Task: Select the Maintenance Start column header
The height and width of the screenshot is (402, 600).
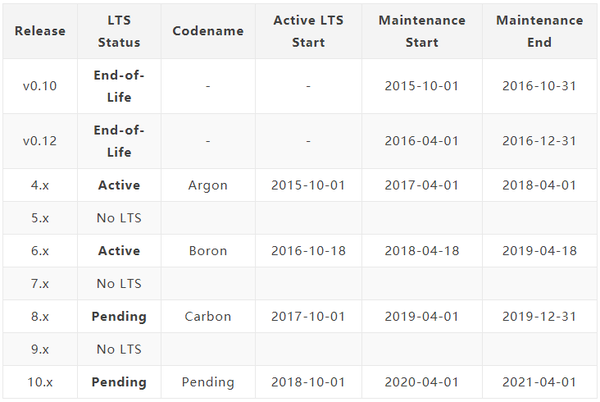Action: point(421,31)
